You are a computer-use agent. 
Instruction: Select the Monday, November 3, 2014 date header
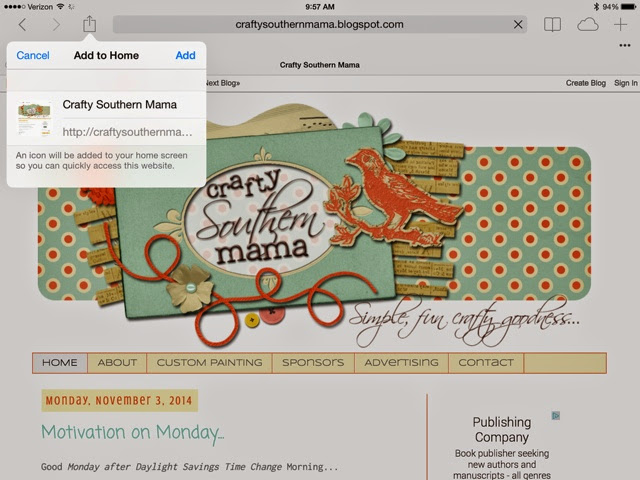point(119,400)
